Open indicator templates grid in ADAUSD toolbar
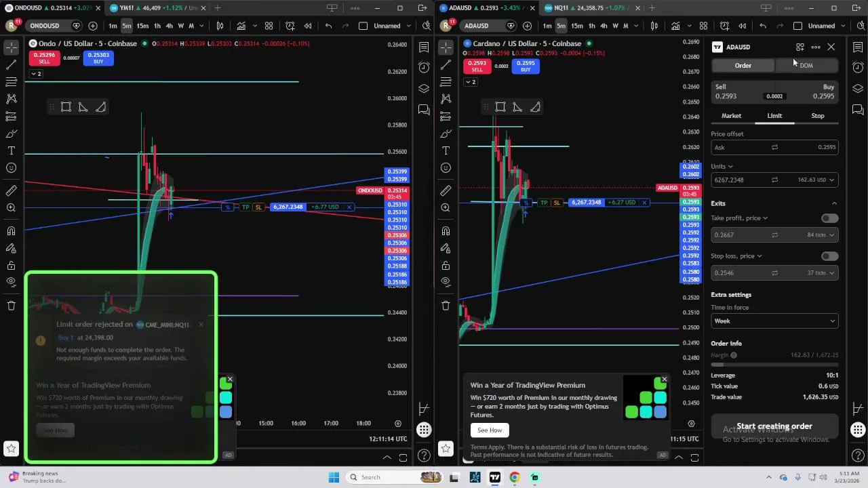 coord(703,26)
